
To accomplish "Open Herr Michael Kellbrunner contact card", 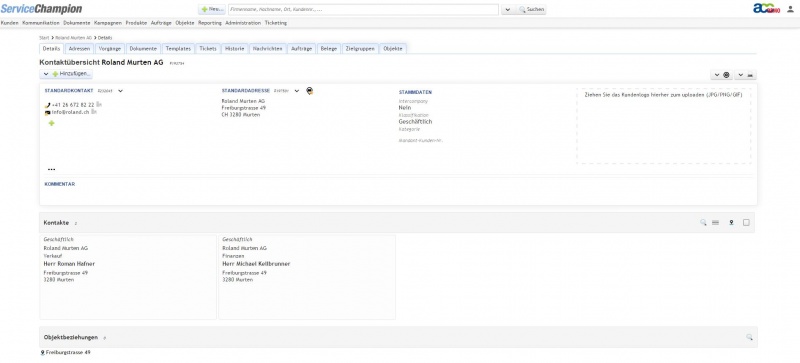I will tap(307, 277).
